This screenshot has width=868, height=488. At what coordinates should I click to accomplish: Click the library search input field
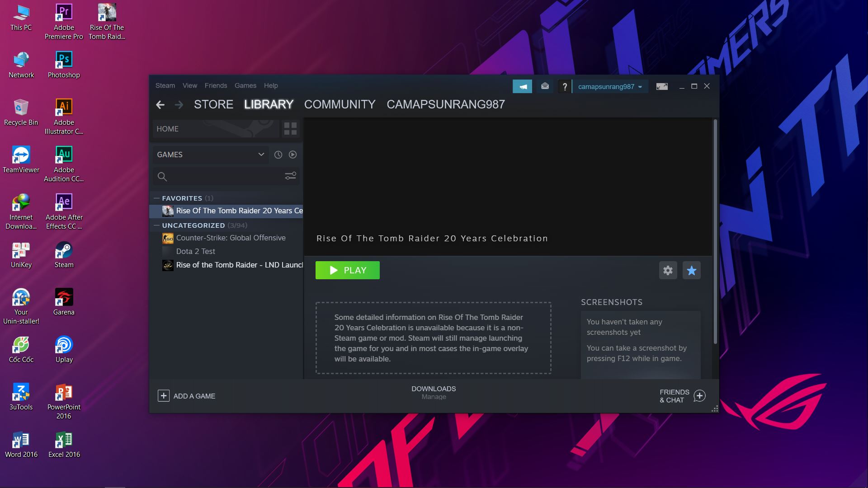coord(224,176)
